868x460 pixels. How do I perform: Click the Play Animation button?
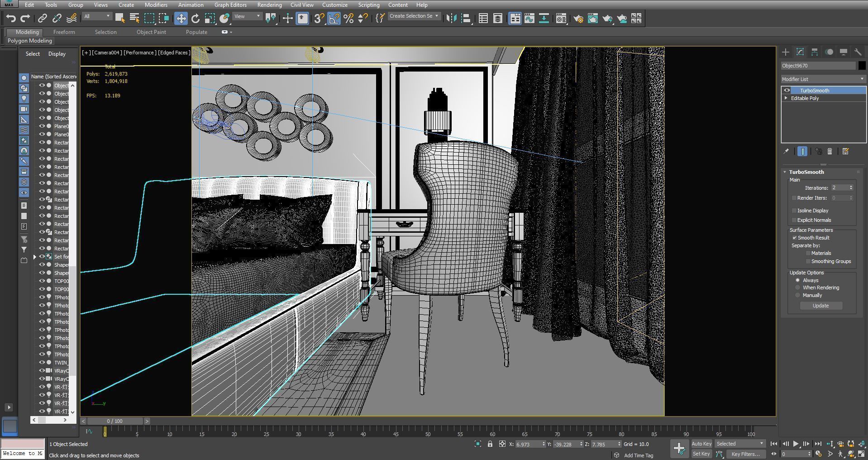(796, 444)
